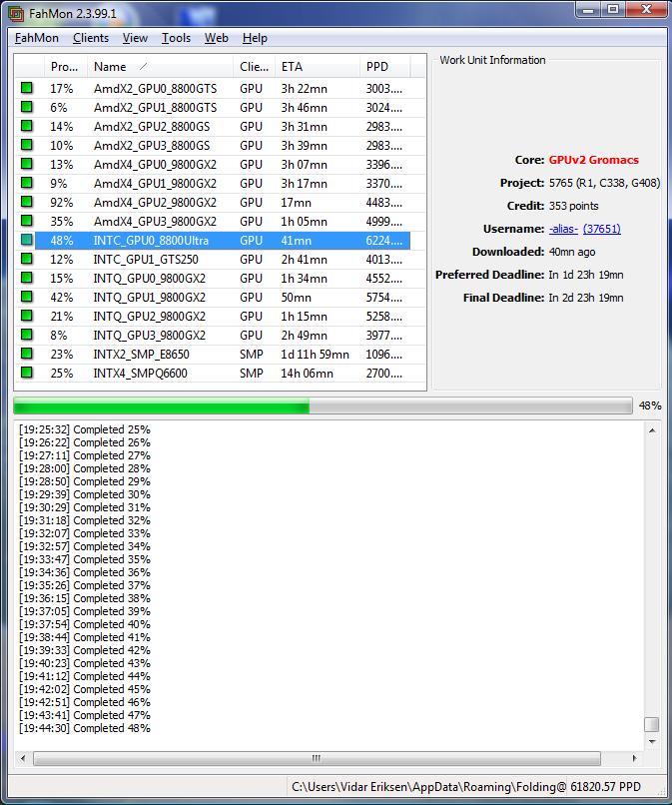Click green status icon for AmdX2_GPU1_8800GTS
The image size is (672, 805).
pos(27,107)
